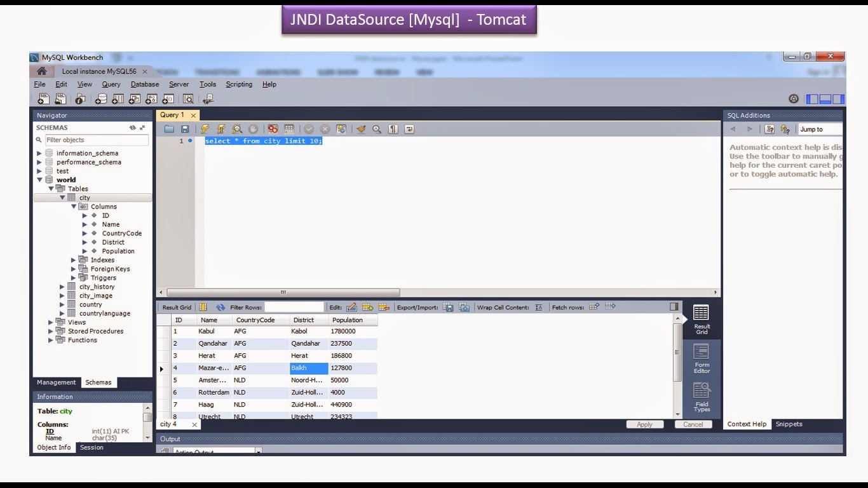Search table data icon in main toolbar
The image size is (868, 488).
click(188, 98)
